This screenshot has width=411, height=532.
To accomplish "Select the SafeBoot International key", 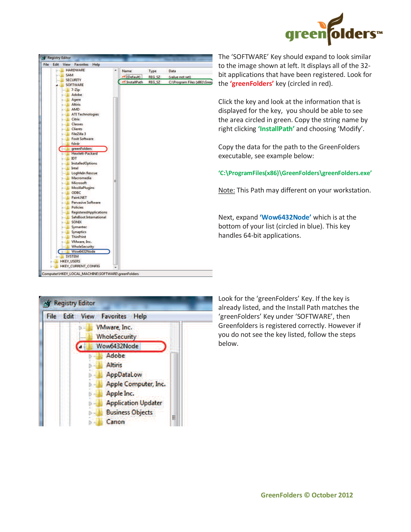I will [89, 217].
